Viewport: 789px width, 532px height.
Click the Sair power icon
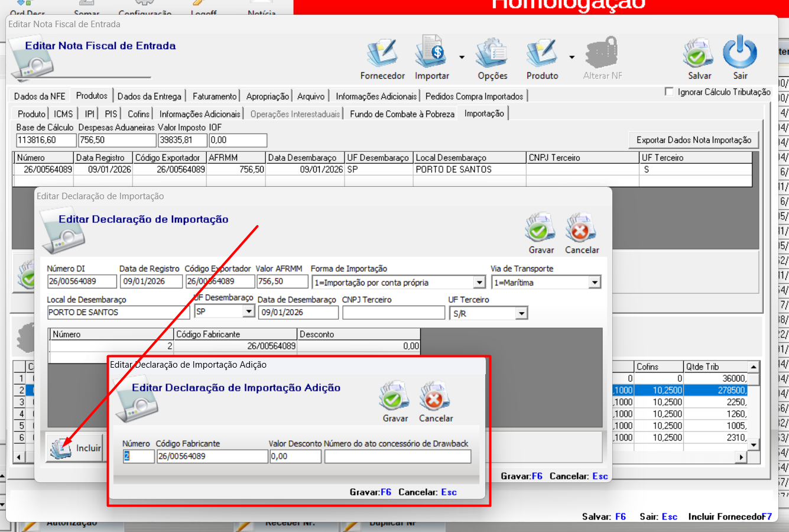click(740, 53)
